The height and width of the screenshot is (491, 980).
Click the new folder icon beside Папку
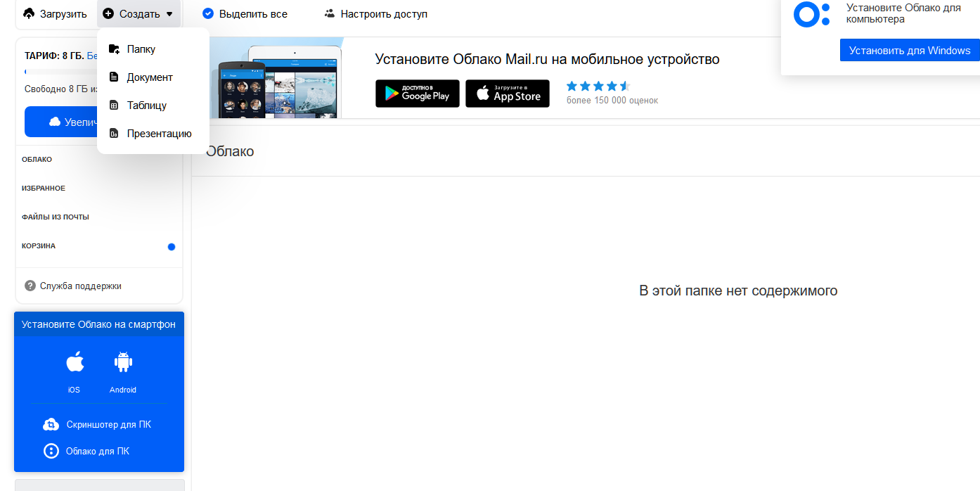pos(114,49)
